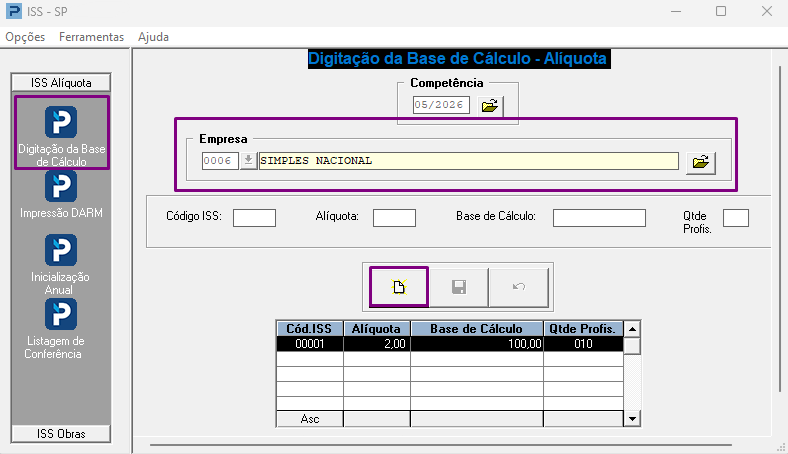
Task: Focus the Alíquota input field
Action: [x=394, y=218]
